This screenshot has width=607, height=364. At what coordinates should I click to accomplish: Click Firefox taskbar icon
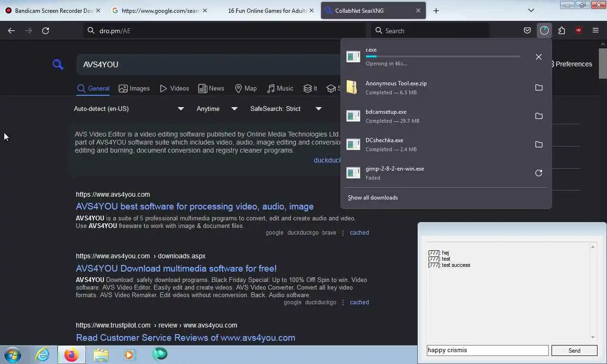tap(72, 355)
